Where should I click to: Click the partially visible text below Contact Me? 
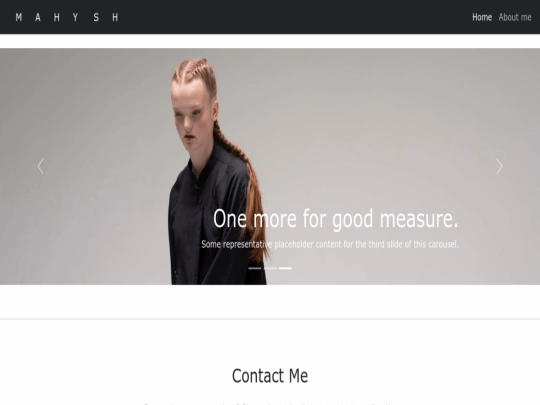coord(270,403)
